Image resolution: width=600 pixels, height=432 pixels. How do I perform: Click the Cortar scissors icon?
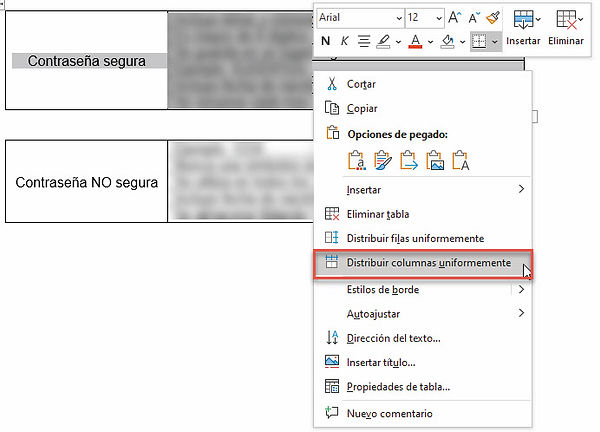pos(332,84)
